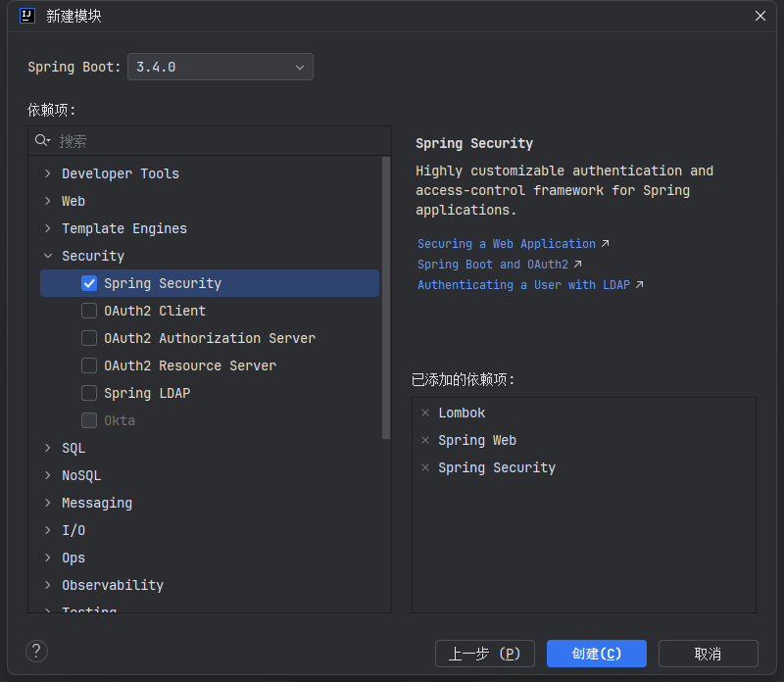Open the Securing a Web Application link
Viewport: 784px width, 682px height.
coord(507,244)
